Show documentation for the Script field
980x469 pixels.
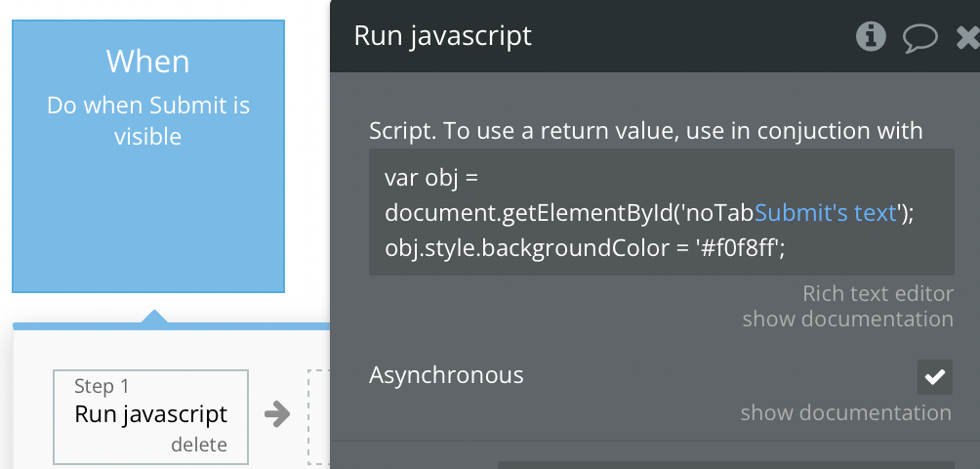point(847,319)
